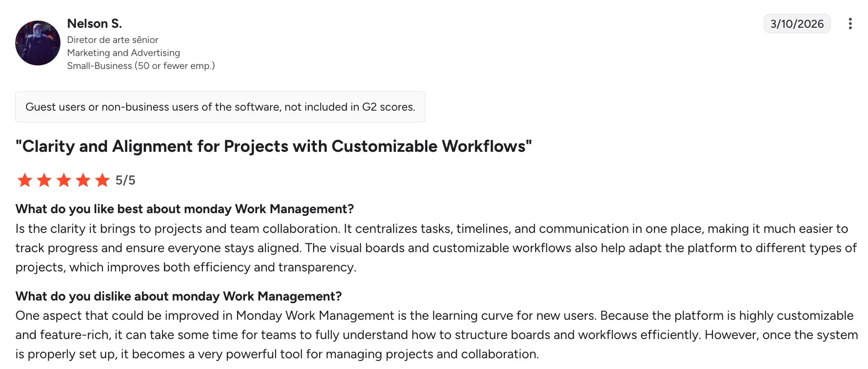The height and width of the screenshot is (369, 868).
Task: Click the reviewer name Nelson S.
Action: coord(95,23)
